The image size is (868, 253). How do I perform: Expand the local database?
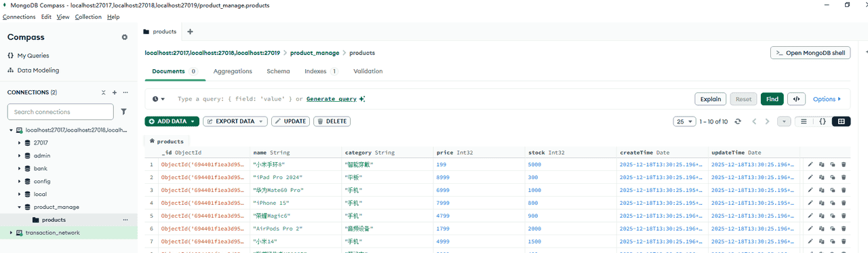click(x=20, y=194)
